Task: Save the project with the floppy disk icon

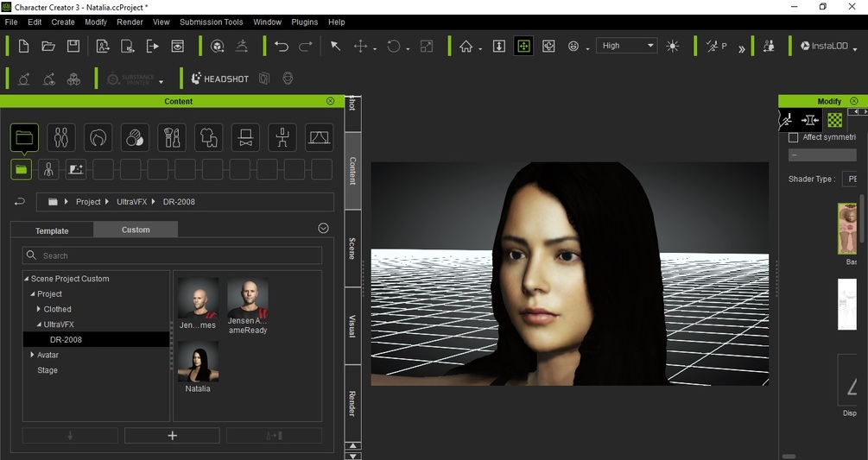Action: coord(73,46)
